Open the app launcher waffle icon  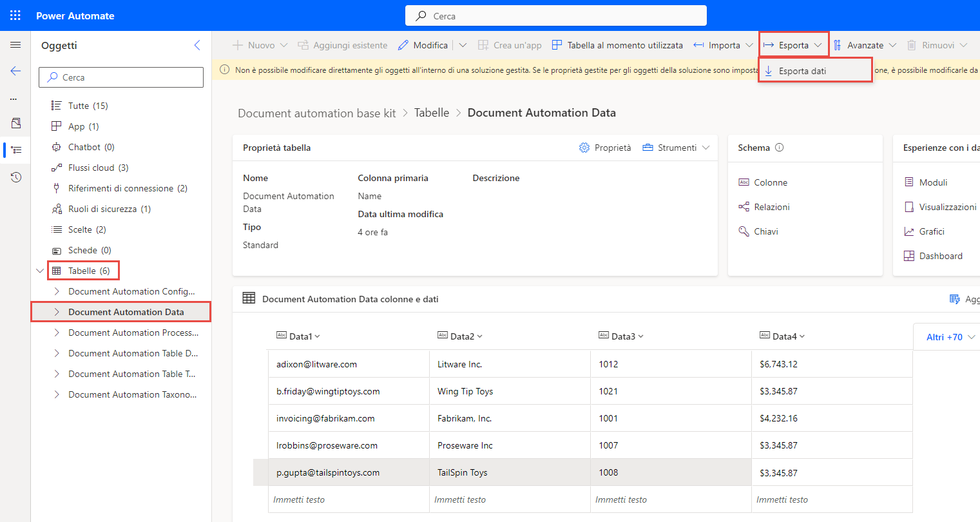click(15, 15)
